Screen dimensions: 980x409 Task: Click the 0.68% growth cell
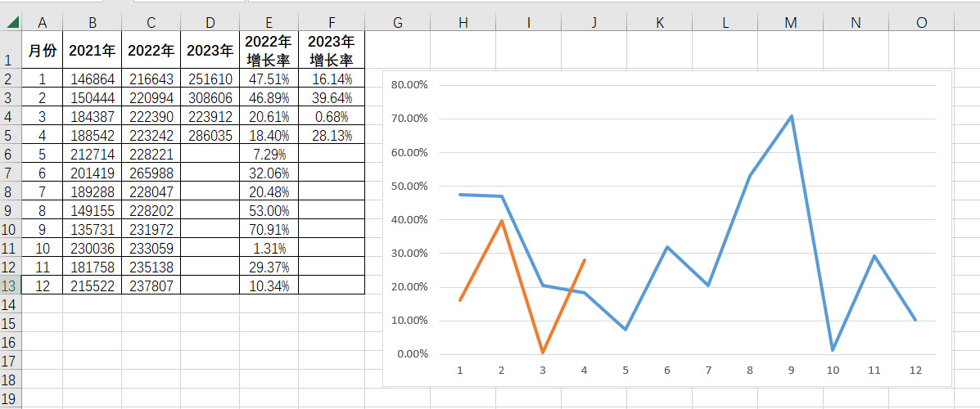(x=331, y=117)
